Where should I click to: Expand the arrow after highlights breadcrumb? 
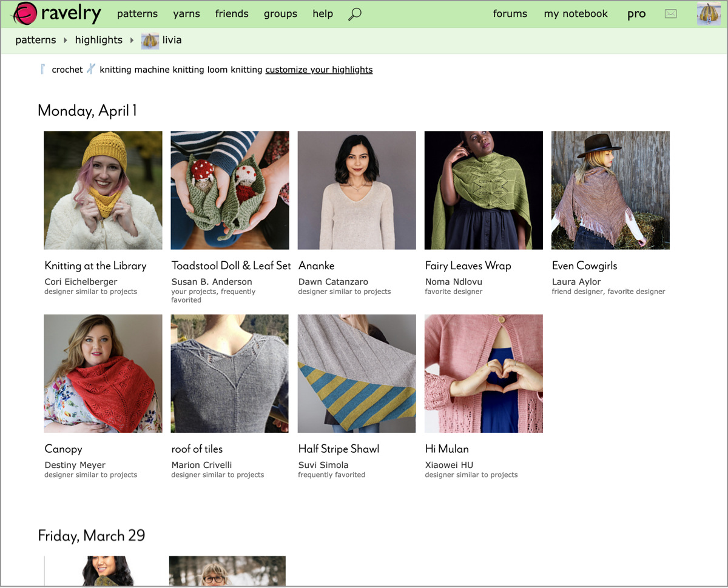132,41
